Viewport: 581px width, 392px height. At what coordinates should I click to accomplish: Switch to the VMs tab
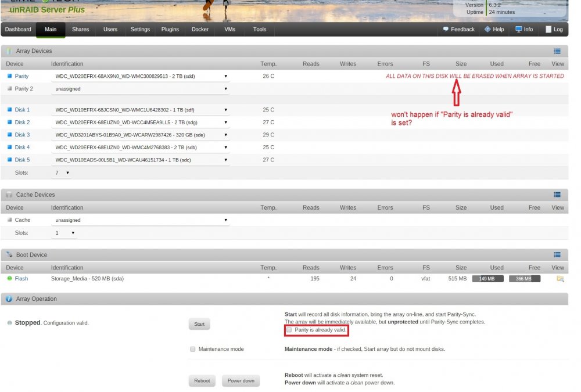(229, 29)
